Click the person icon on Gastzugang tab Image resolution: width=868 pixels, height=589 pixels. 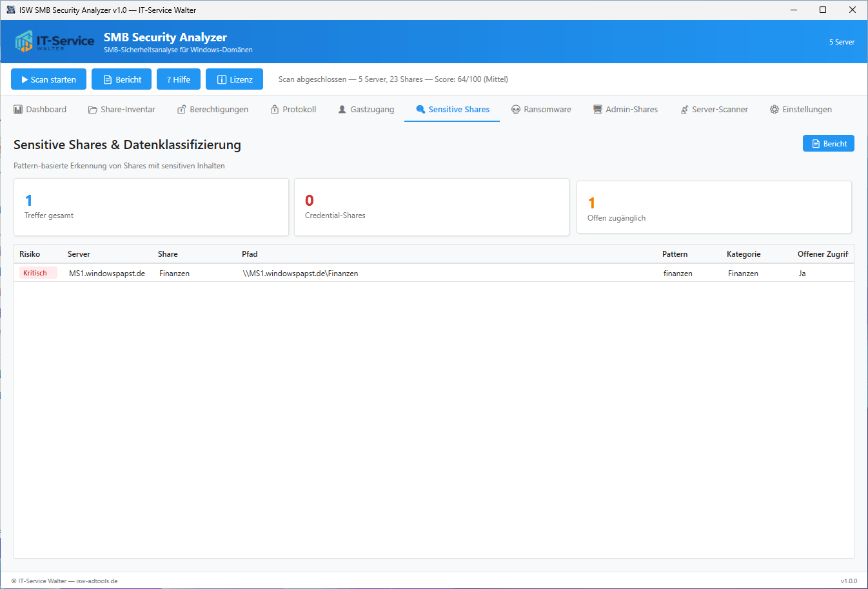point(342,110)
